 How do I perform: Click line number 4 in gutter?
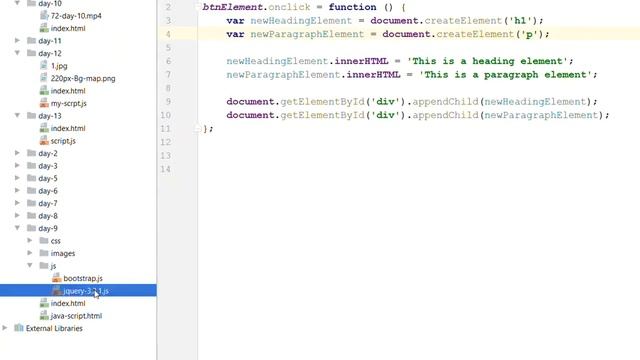168,34
